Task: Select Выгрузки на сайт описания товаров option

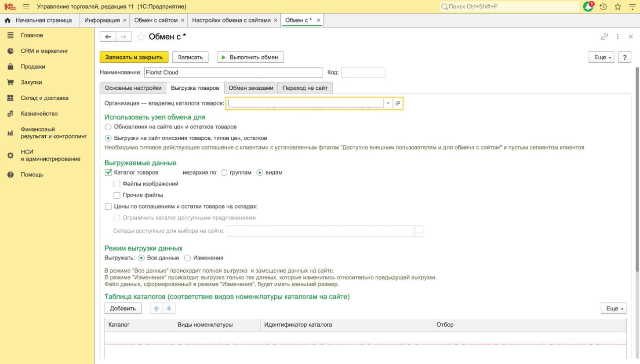Action: click(x=108, y=138)
